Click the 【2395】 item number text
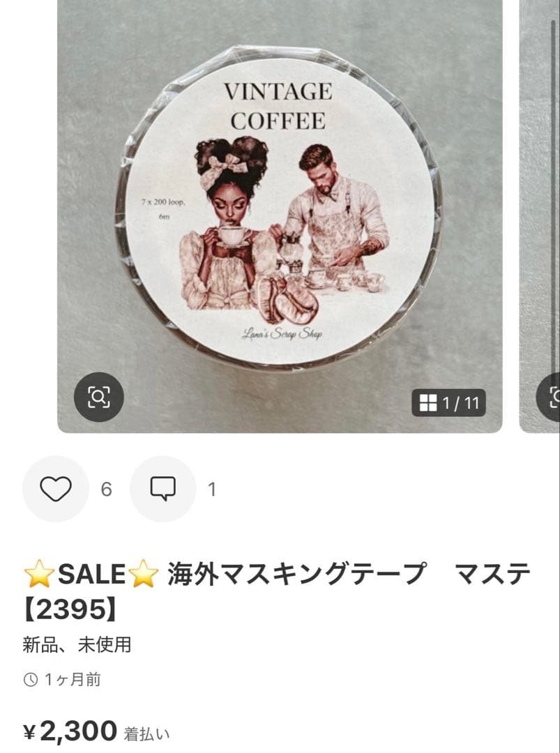Image resolution: width=560 pixels, height=753 pixels. 70,610
